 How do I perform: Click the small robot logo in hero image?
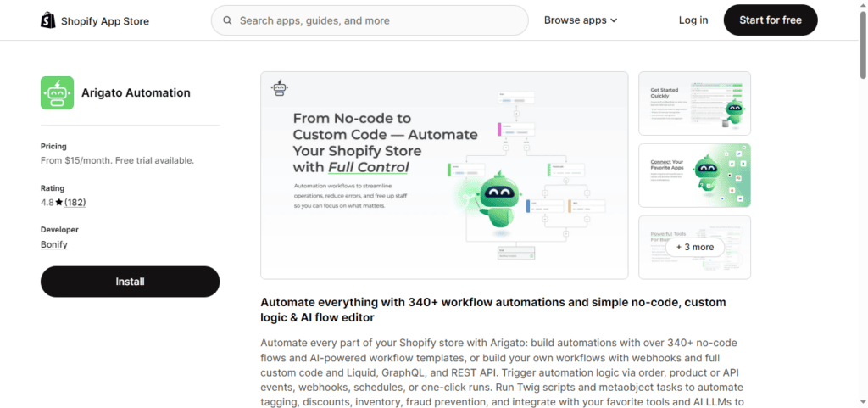point(280,87)
